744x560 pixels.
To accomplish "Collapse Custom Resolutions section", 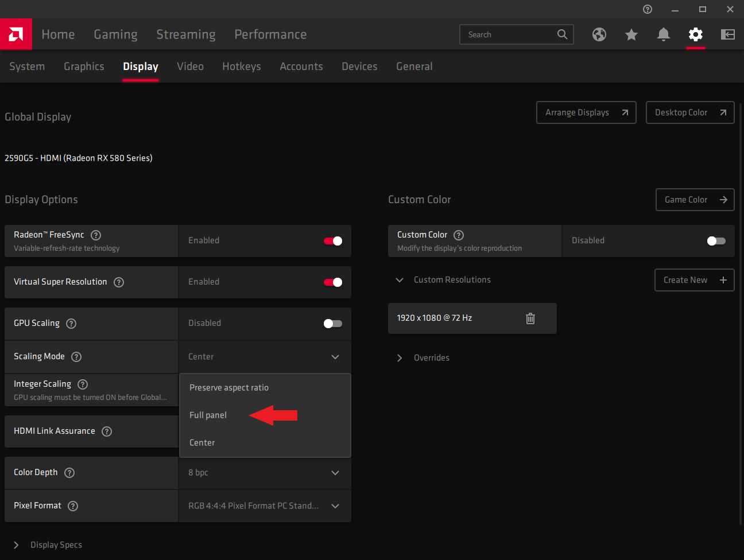I will [400, 280].
